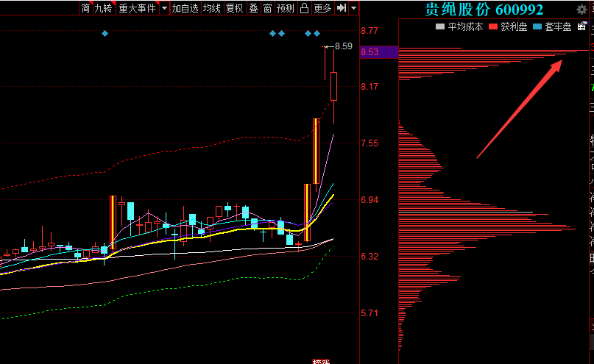This screenshot has width=594, height=364.
Task: Expand the last toolbar dropdown arrow
Action: coord(354,8)
